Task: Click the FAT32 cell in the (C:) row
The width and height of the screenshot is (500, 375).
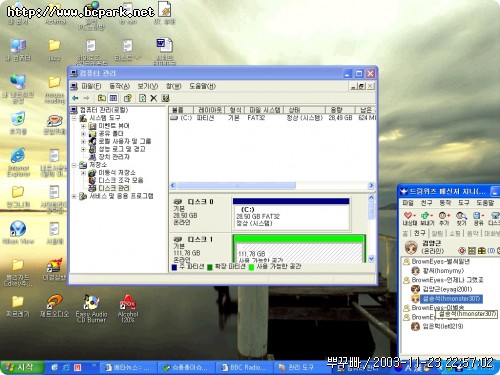Action: click(x=256, y=118)
